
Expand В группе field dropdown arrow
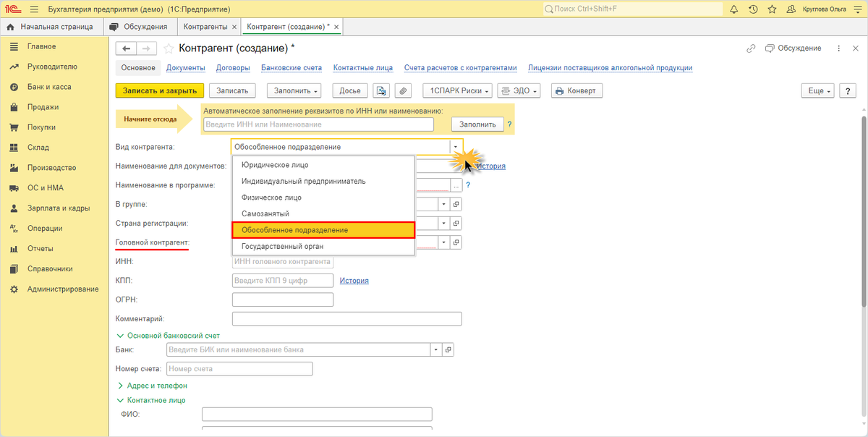(x=445, y=204)
